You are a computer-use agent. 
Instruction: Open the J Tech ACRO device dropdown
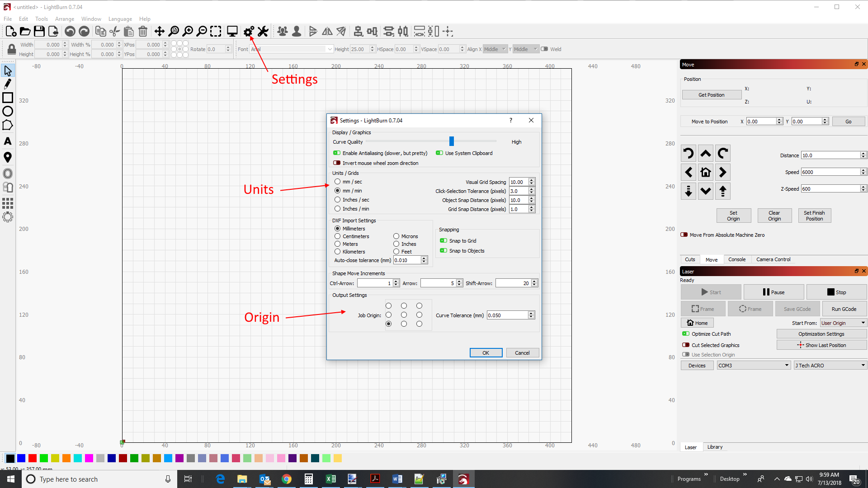(830, 366)
